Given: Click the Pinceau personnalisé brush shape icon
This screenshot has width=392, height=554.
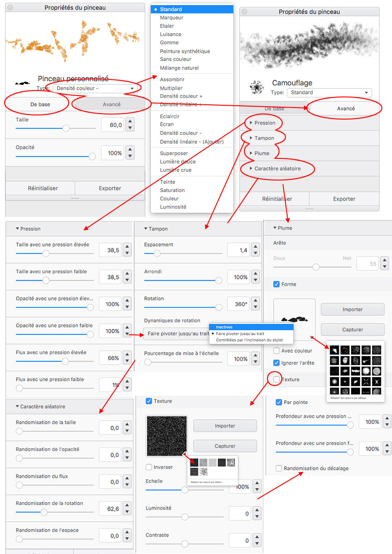Looking at the screenshot, I should pyautogui.click(x=22, y=83).
